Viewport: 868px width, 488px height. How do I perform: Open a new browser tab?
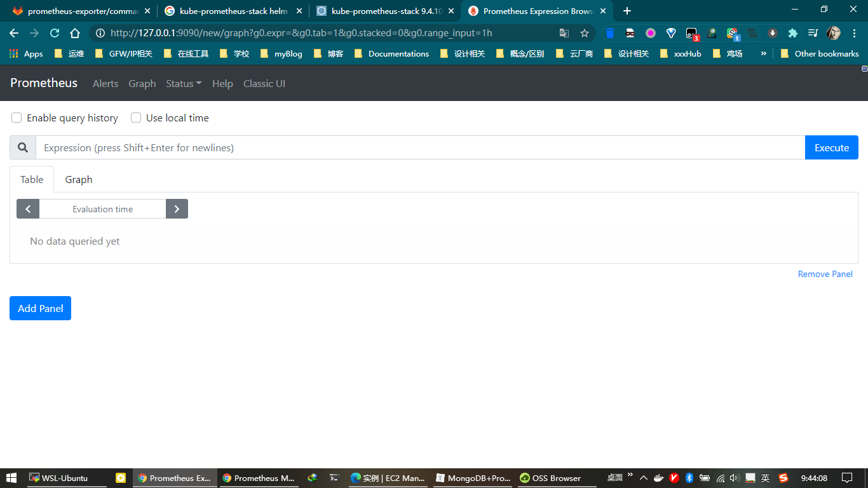tap(627, 11)
